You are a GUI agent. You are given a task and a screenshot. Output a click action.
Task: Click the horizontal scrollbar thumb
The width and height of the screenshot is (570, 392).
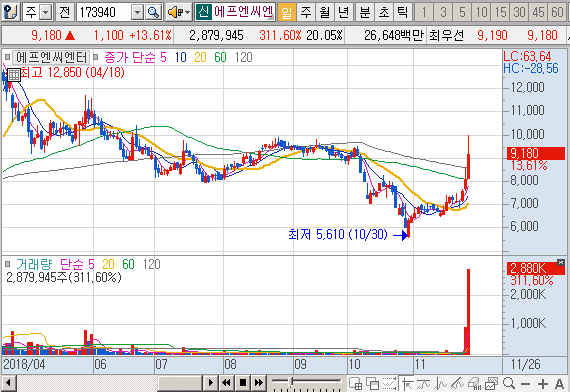click(180, 383)
